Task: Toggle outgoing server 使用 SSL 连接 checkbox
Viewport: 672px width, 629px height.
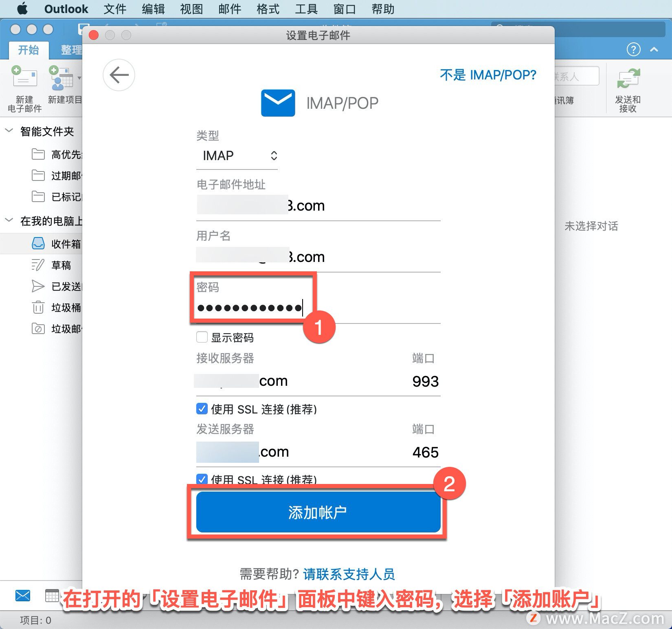Action: click(x=202, y=479)
